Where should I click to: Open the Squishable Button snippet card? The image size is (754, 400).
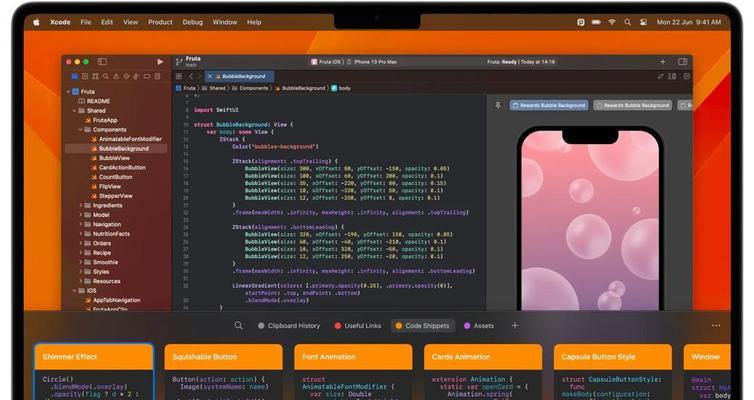pyautogui.click(x=224, y=372)
